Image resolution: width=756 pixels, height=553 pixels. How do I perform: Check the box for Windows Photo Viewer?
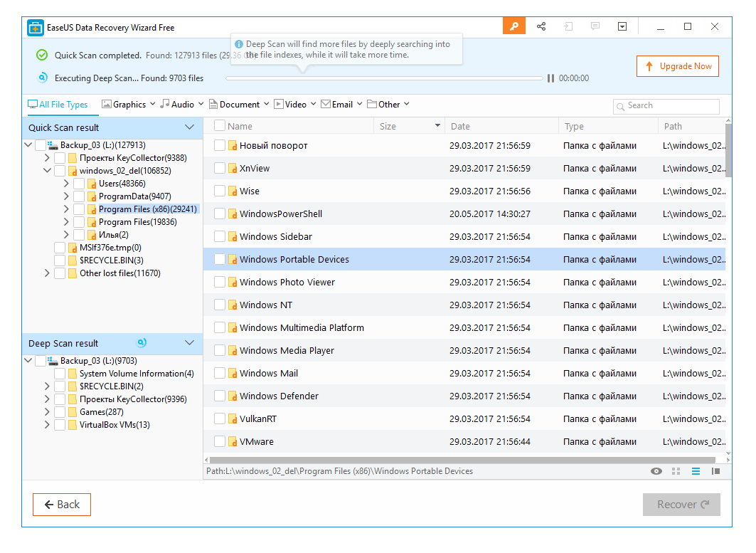(219, 282)
